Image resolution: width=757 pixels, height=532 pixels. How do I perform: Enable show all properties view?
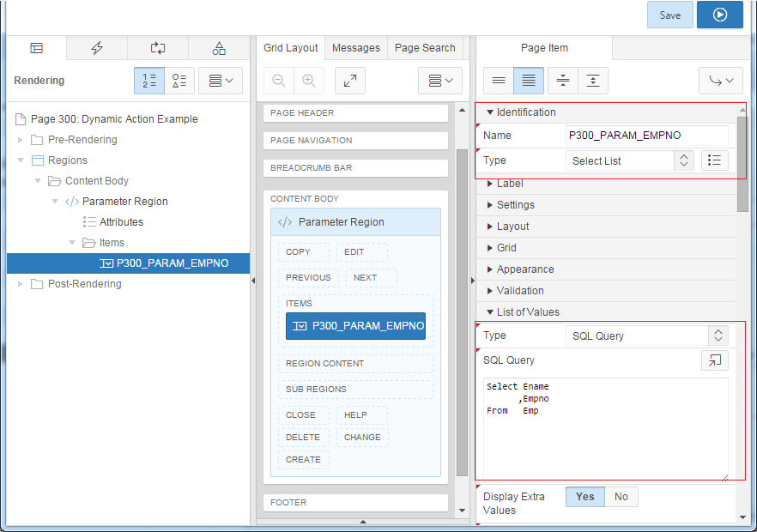529,80
